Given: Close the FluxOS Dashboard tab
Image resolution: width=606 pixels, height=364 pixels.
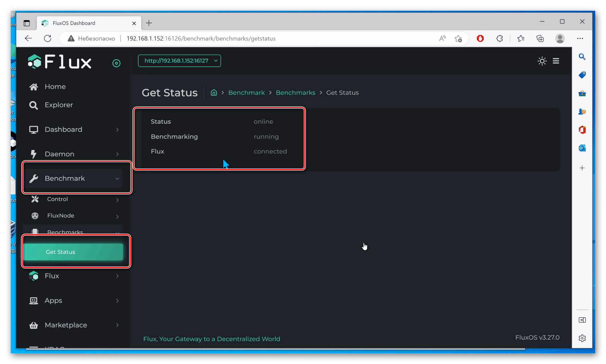Looking at the screenshot, I should tap(134, 23).
